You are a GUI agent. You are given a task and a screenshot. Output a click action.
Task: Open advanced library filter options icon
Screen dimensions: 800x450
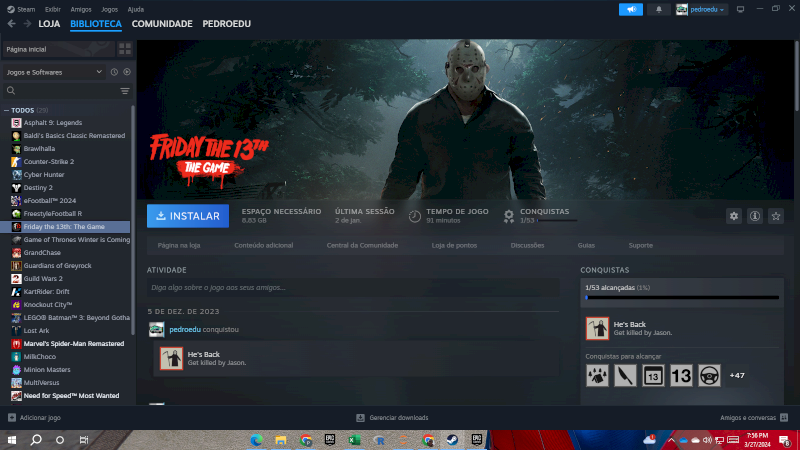[x=124, y=91]
